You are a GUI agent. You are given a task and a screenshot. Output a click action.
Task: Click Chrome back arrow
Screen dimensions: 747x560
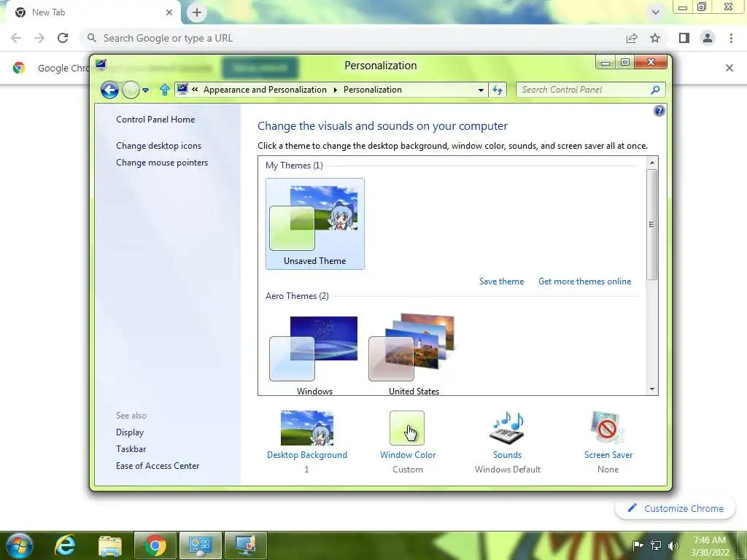pyautogui.click(x=16, y=38)
